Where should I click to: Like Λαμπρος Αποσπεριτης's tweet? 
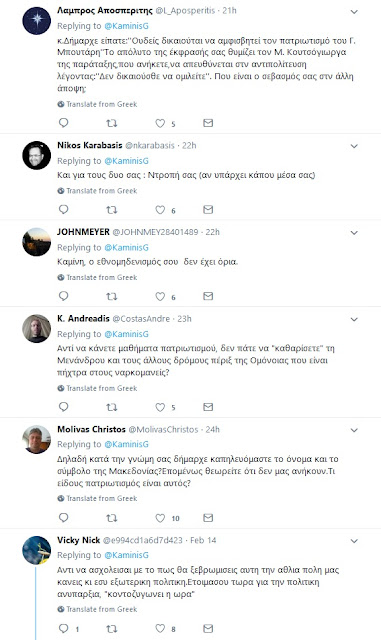click(x=160, y=123)
